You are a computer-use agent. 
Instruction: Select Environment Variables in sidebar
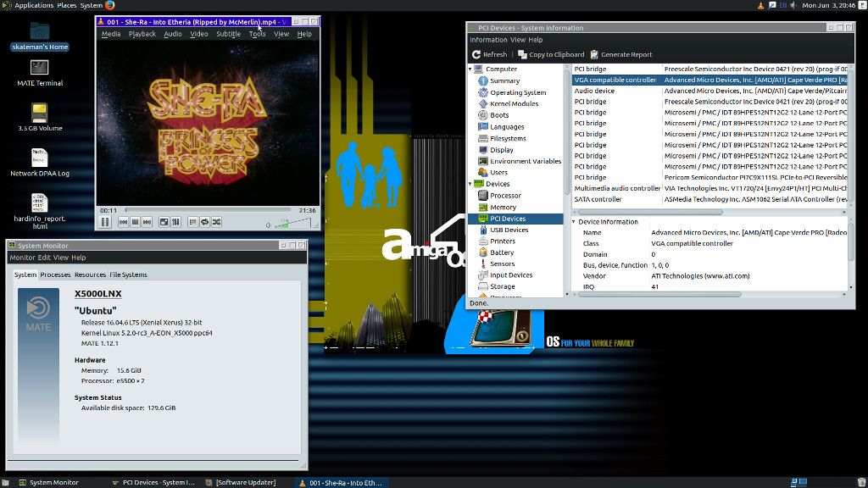point(525,161)
